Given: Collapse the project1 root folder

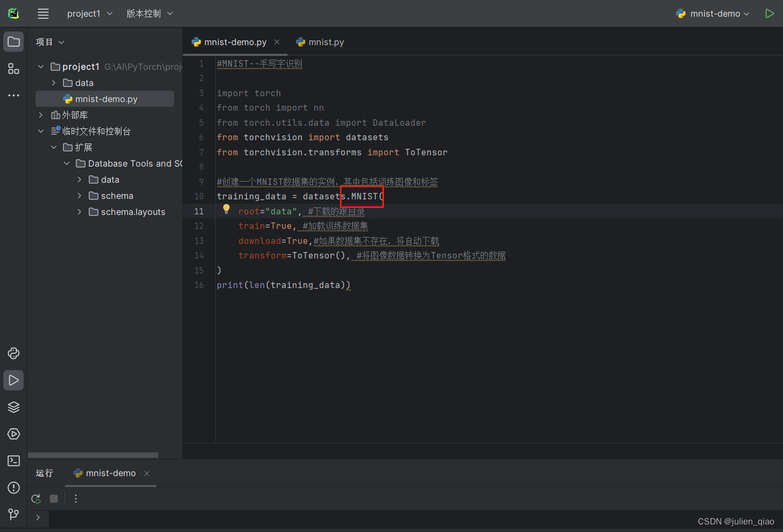Looking at the screenshot, I should click(41, 67).
